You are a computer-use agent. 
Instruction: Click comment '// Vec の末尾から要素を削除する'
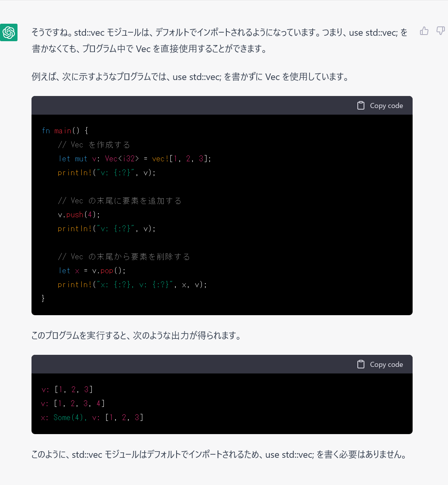[124, 256]
